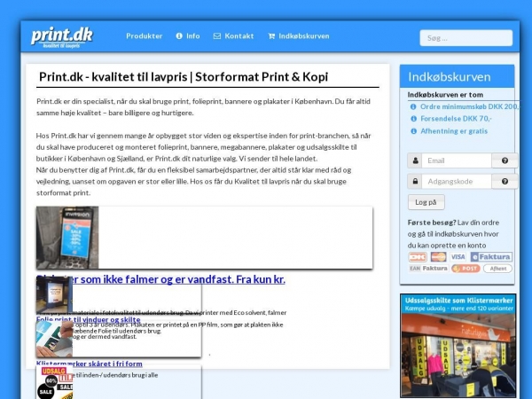This screenshot has height=399, width=532.
Task: Click the lock icon beside Adgangskode field
Action: (x=415, y=182)
